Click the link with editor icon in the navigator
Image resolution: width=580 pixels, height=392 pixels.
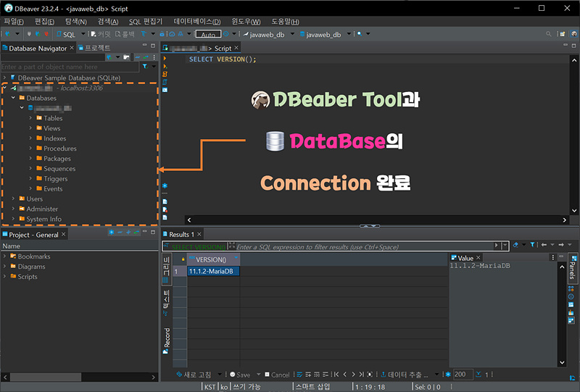click(146, 57)
